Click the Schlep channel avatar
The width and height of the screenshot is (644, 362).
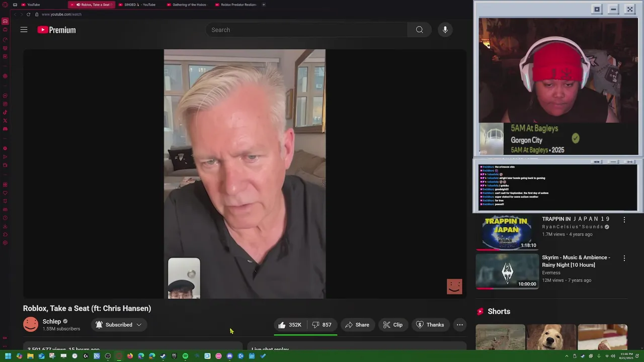[31, 324]
